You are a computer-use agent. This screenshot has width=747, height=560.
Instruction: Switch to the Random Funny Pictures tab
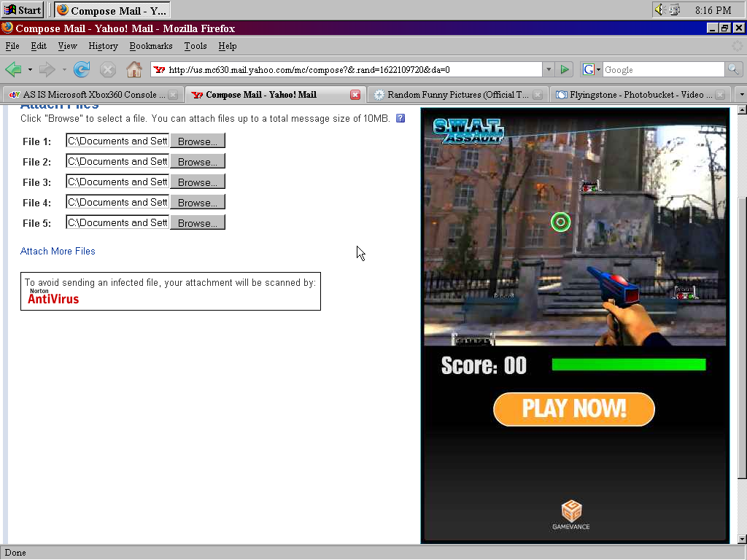[457, 95]
